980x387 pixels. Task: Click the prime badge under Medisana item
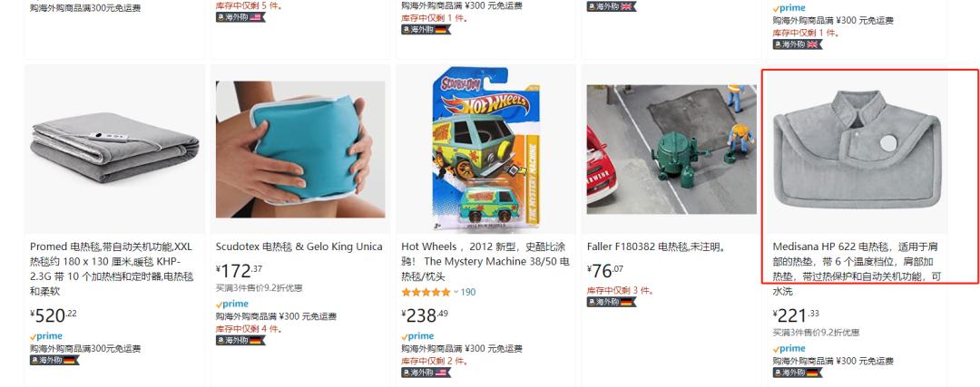coord(789,348)
